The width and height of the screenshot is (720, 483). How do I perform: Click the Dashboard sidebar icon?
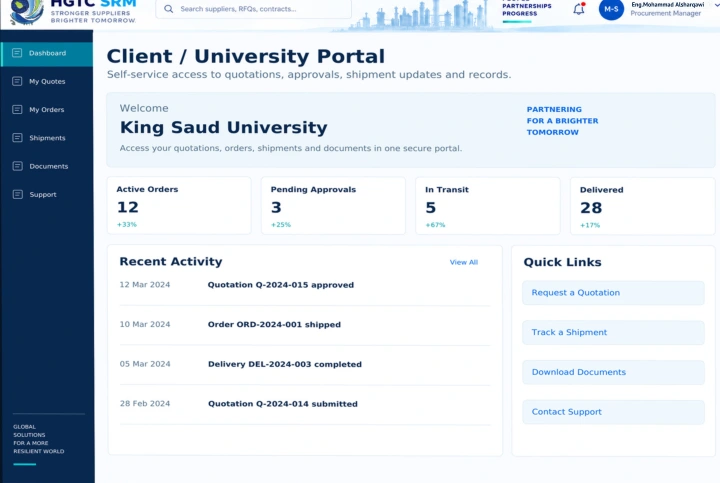(x=17, y=53)
